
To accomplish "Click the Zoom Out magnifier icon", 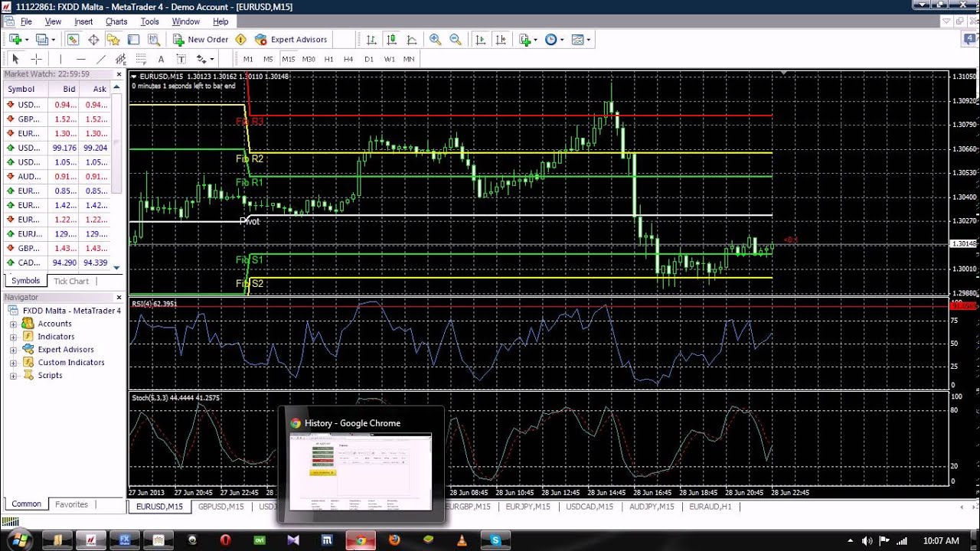I will (x=455, y=39).
